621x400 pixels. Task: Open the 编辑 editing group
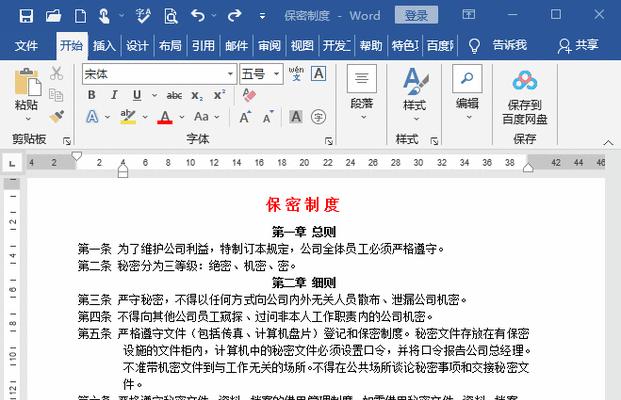pos(467,92)
